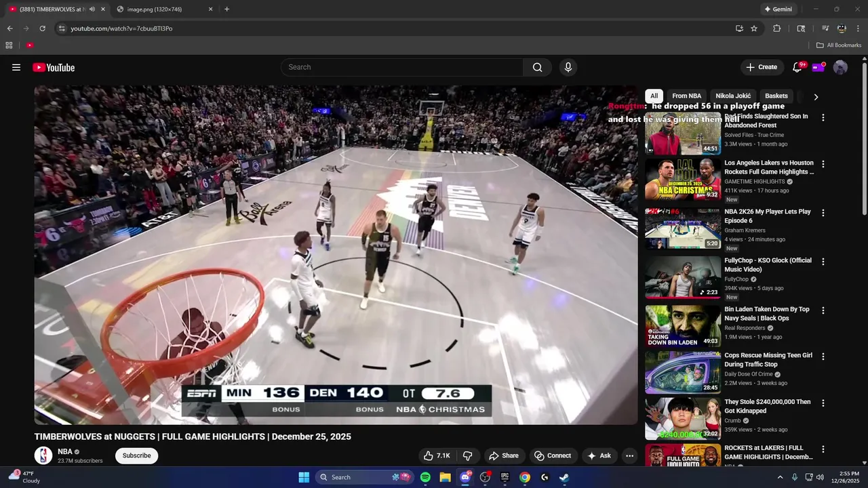Open Lakers vs Houston Rockets thumbnail

(x=682, y=180)
